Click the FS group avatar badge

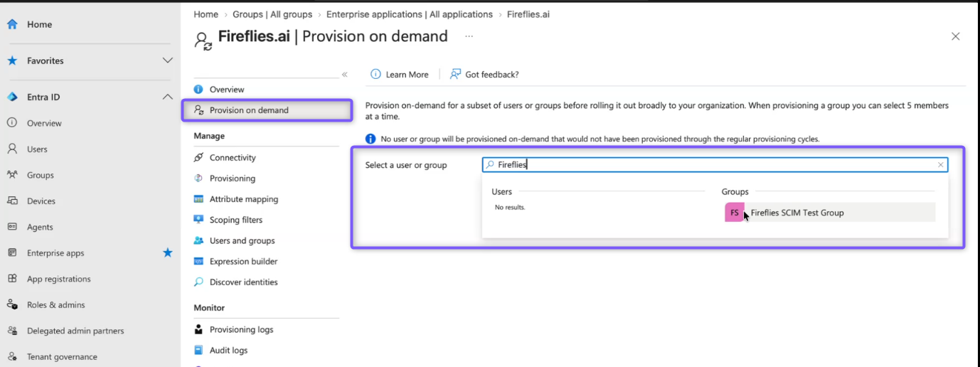click(x=734, y=212)
